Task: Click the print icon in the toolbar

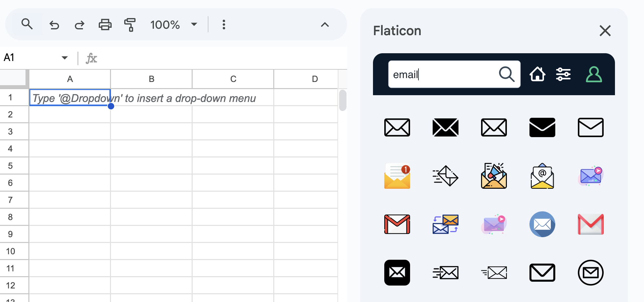Action: [105, 25]
